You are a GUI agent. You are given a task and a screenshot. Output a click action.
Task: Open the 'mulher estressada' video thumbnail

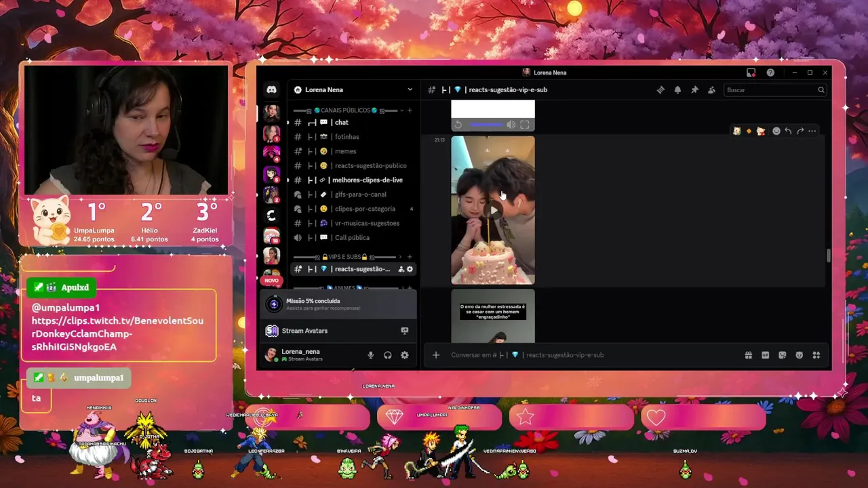493,316
